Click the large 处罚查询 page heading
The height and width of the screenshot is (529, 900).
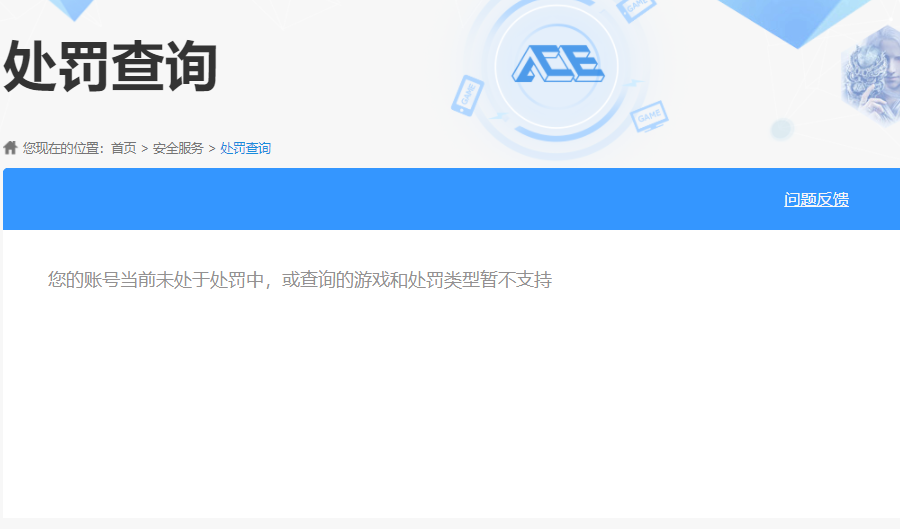(110, 67)
